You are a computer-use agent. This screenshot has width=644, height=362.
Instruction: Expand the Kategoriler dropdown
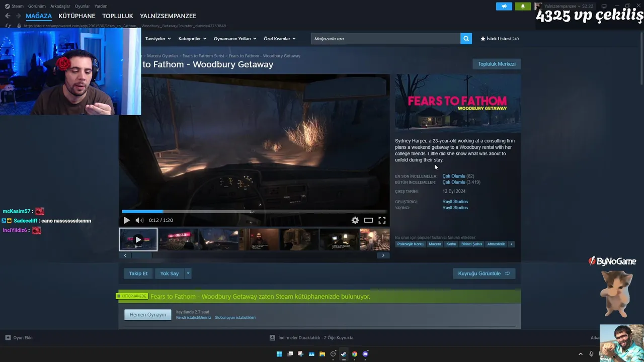192,39
